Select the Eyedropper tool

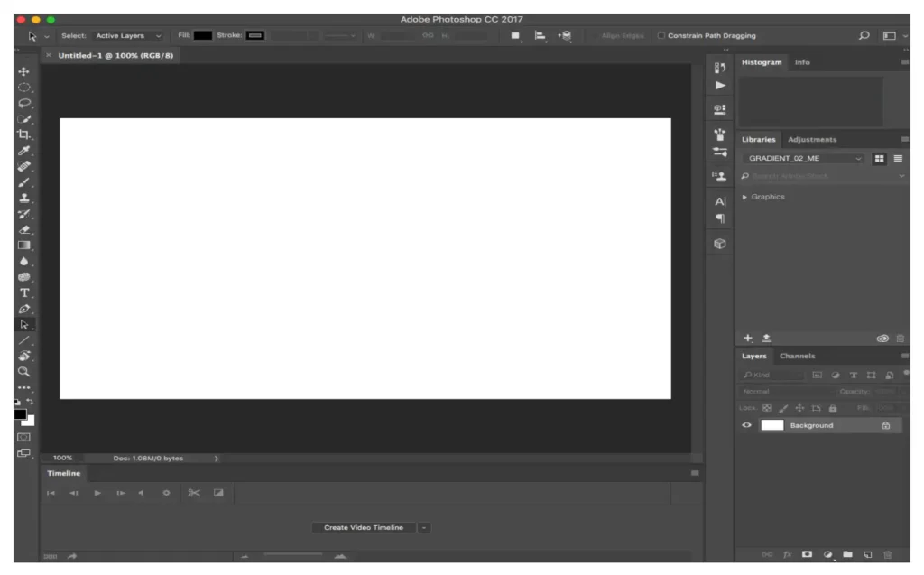23,151
